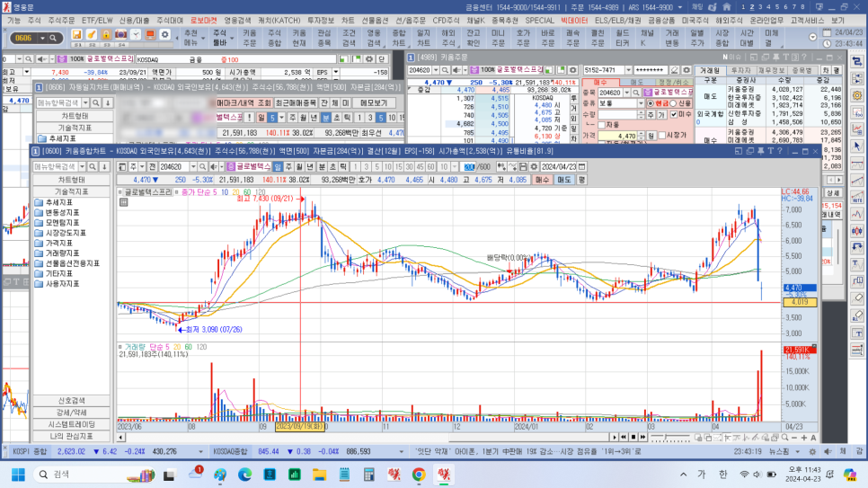The width and height of the screenshot is (868, 488).
Task: Open menu search dropdown in chart sidebar
Action: click(x=82, y=167)
